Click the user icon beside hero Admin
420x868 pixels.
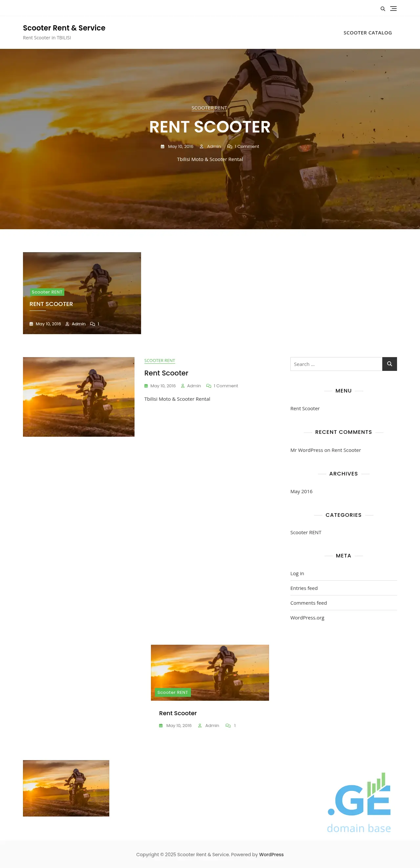(x=201, y=147)
